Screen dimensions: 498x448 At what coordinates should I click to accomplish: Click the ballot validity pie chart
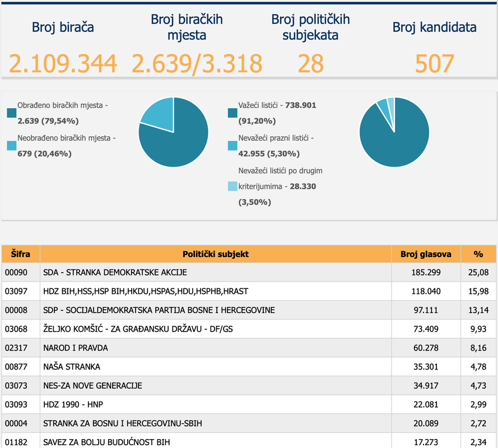point(394,132)
